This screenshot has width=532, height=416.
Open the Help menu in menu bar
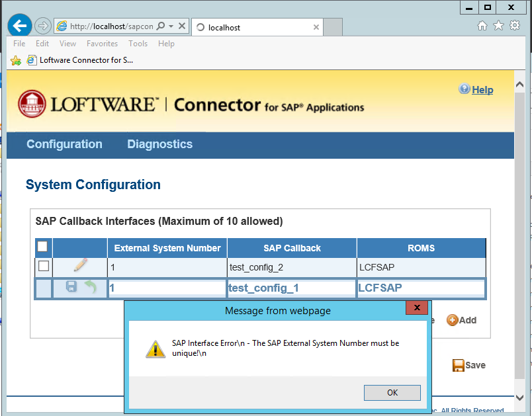click(166, 44)
